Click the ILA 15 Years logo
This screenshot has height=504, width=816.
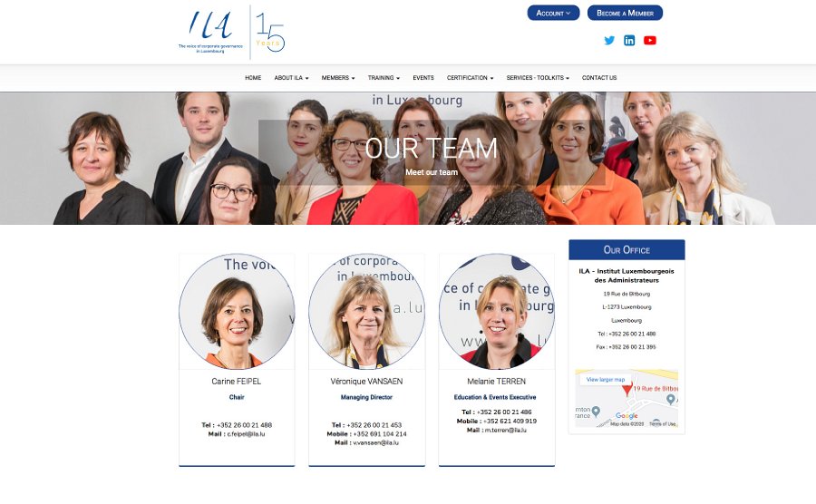click(x=232, y=33)
